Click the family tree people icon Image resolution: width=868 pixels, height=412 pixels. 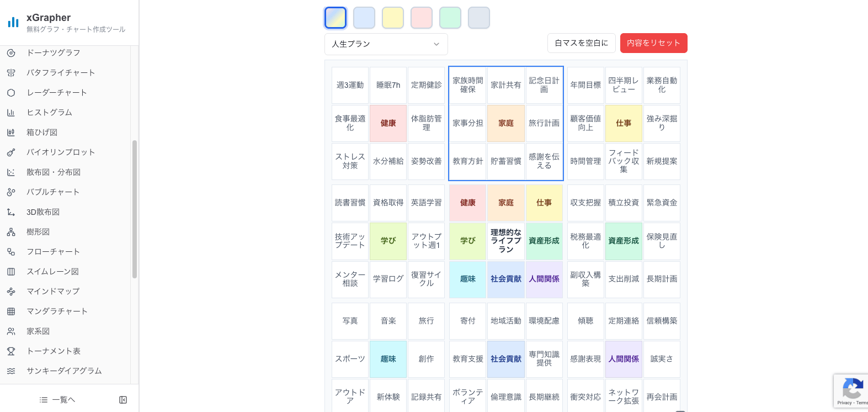click(11, 331)
